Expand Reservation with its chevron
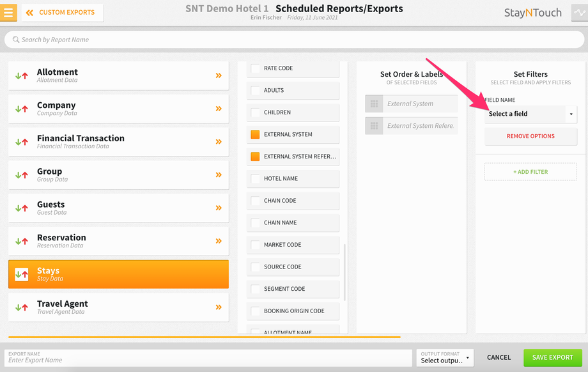Image resolution: width=588 pixels, height=372 pixels. tap(219, 241)
